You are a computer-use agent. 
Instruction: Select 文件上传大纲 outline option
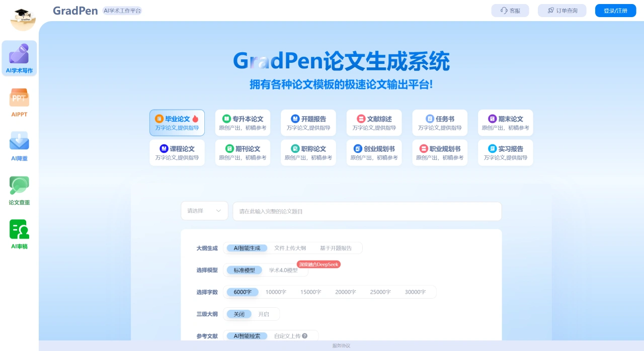[290, 248]
